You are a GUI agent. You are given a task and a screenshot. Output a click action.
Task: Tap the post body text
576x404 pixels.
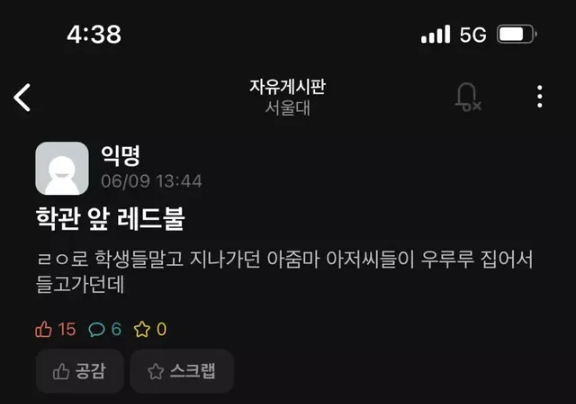285,271
